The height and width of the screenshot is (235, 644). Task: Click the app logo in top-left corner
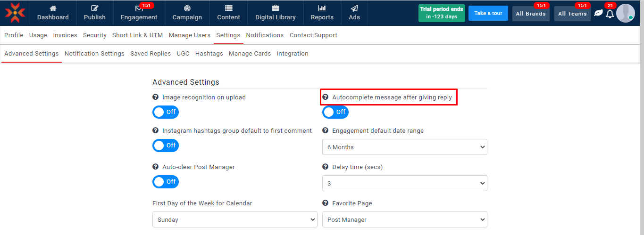15,13
